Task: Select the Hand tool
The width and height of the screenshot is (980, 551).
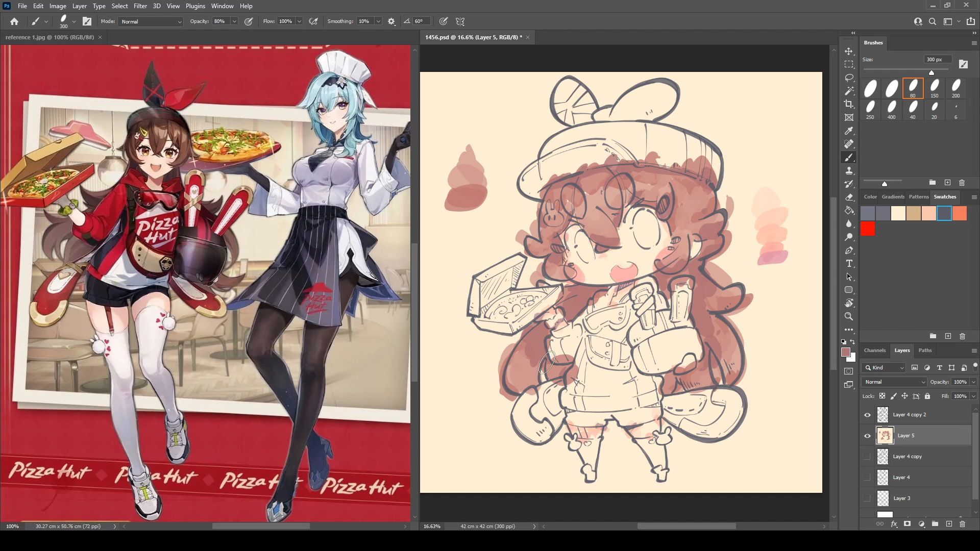Action: (849, 304)
